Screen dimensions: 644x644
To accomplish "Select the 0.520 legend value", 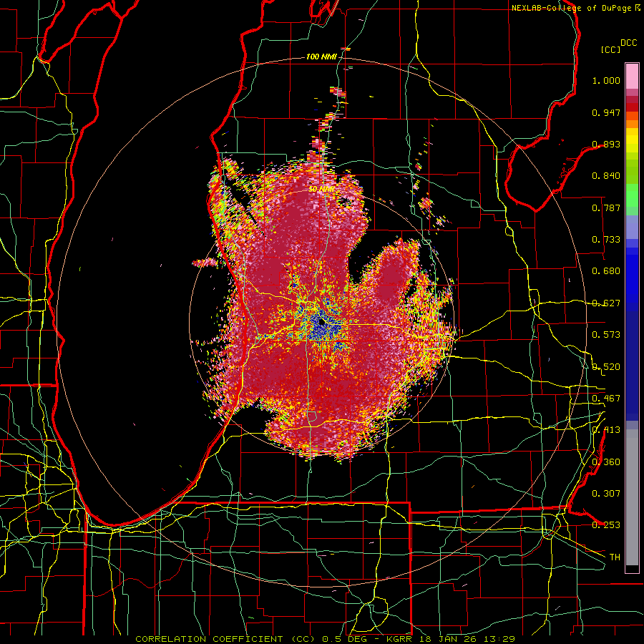I will click(606, 366).
